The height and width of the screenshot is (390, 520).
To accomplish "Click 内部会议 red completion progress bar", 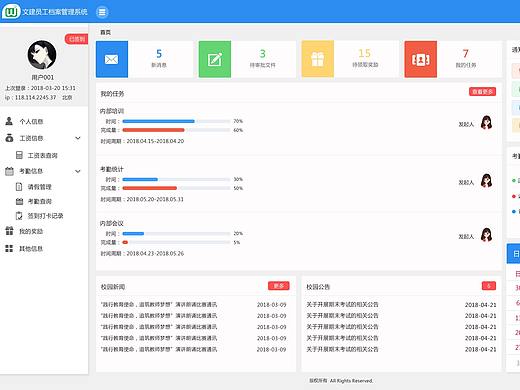I will pos(125,242).
